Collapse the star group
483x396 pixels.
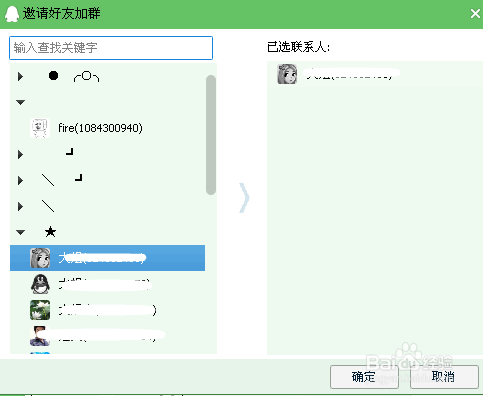pyautogui.click(x=20, y=232)
